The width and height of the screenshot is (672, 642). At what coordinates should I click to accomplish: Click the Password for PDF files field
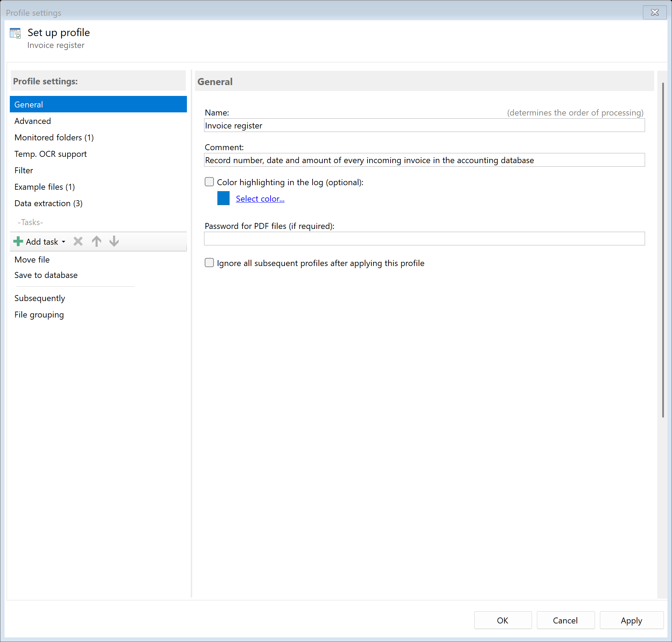(424, 238)
